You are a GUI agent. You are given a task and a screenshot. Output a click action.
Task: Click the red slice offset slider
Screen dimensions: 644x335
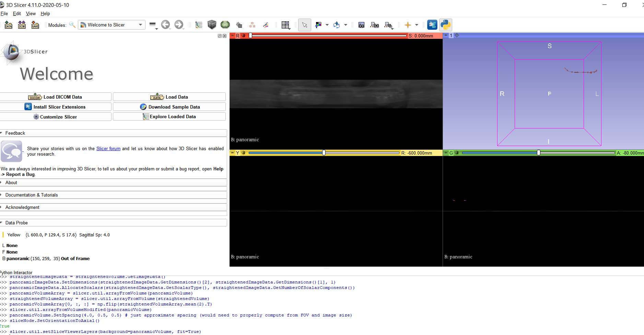[328, 36]
